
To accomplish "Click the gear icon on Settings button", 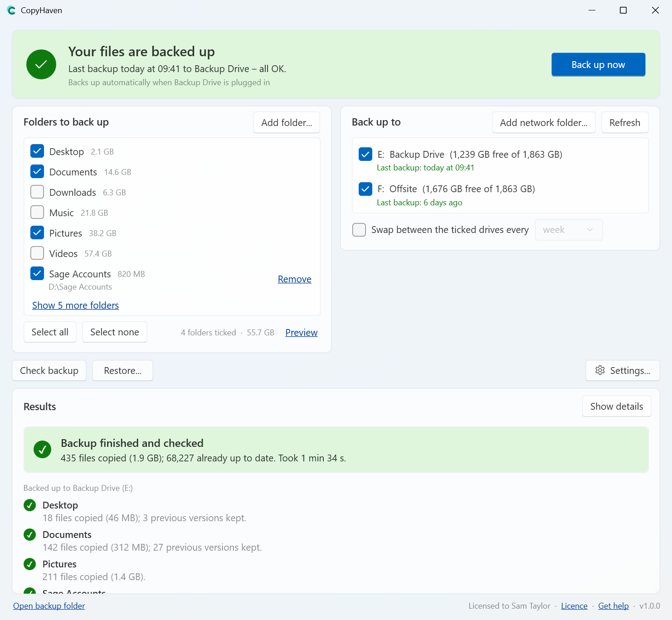I will (600, 370).
